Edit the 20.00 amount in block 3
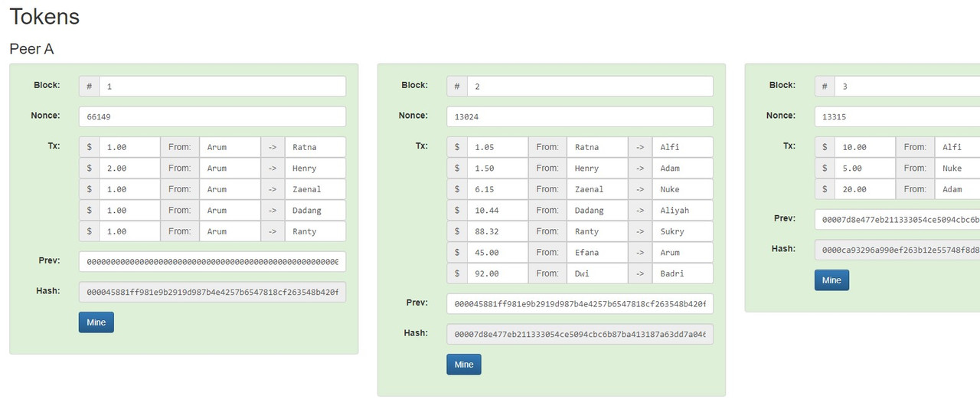 (865, 189)
